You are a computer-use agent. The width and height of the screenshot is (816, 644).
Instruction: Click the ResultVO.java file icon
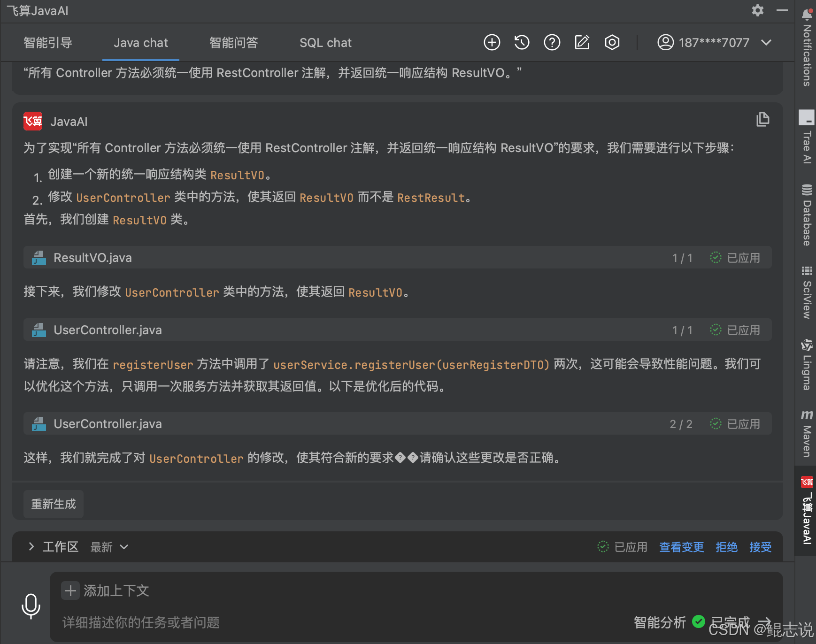click(39, 258)
